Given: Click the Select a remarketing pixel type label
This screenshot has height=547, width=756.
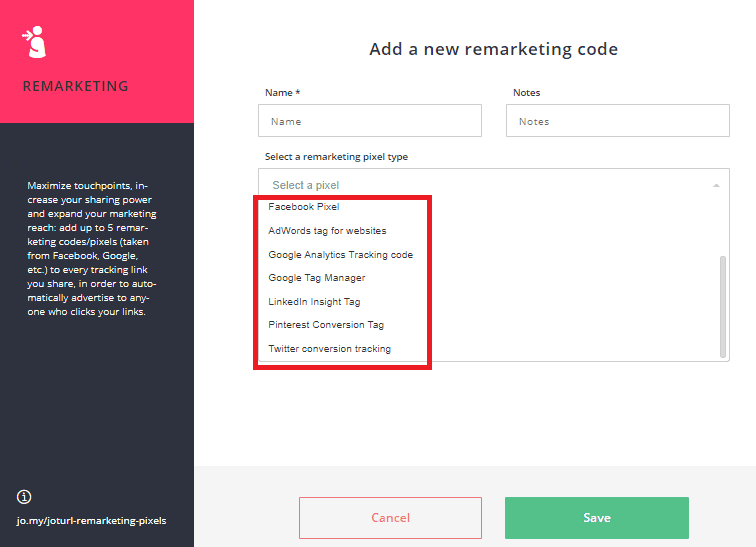Looking at the screenshot, I should tap(337, 157).
